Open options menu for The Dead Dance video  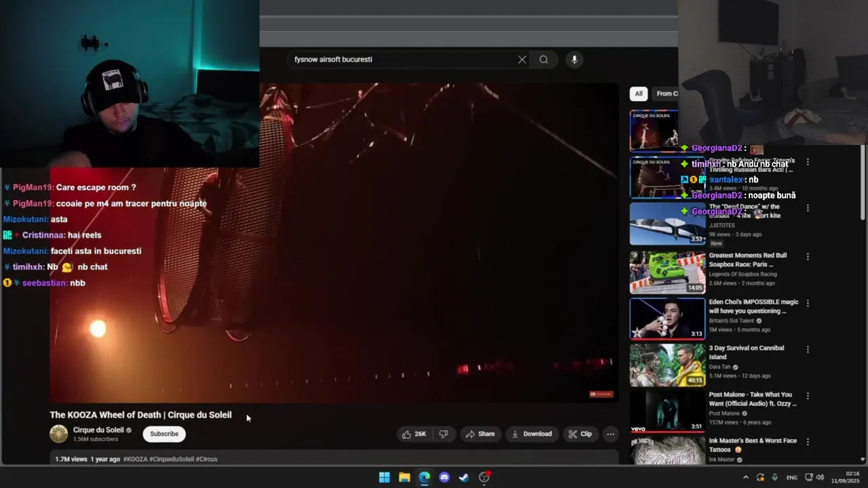tap(808, 208)
